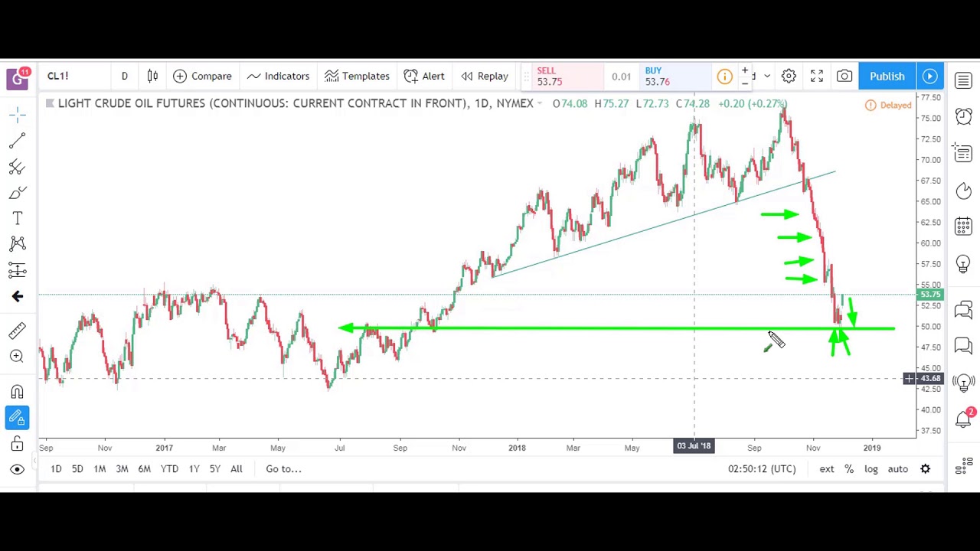Switch to the 1Y range tab

tap(194, 468)
